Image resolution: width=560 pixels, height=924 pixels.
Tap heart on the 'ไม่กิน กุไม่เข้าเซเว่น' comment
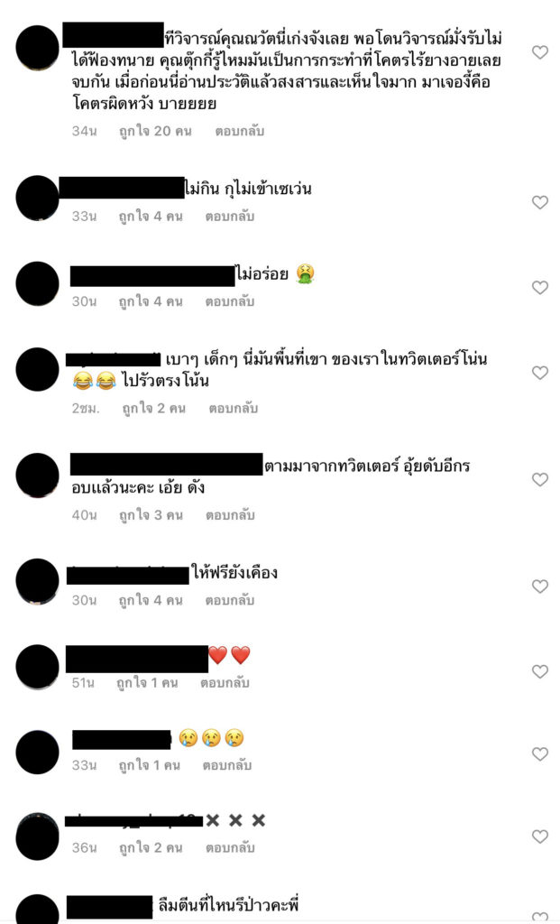click(x=540, y=202)
